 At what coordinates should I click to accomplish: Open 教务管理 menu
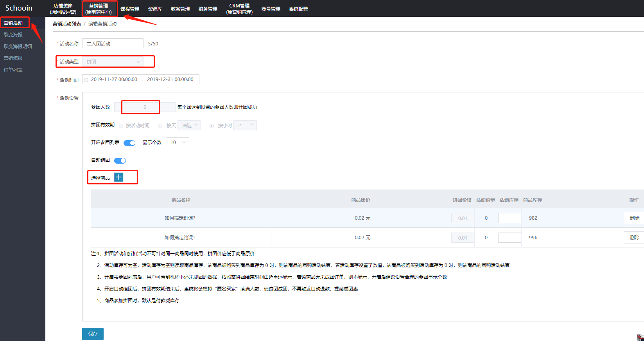[x=180, y=9]
